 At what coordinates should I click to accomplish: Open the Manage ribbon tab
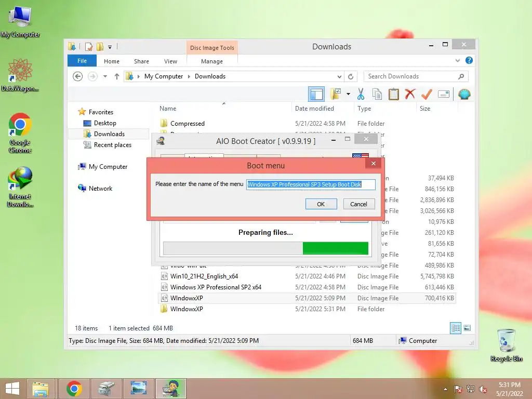coord(212,61)
